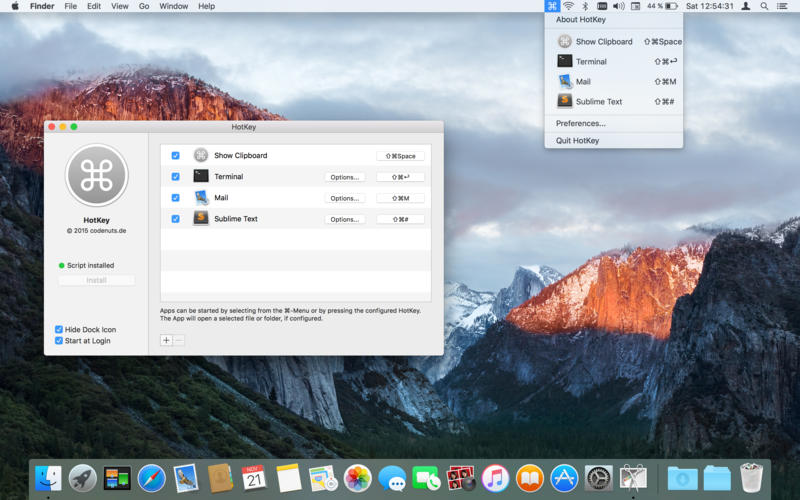The height and width of the screenshot is (500, 800).
Task: Open Options for the Mail entry
Action: [x=344, y=198]
